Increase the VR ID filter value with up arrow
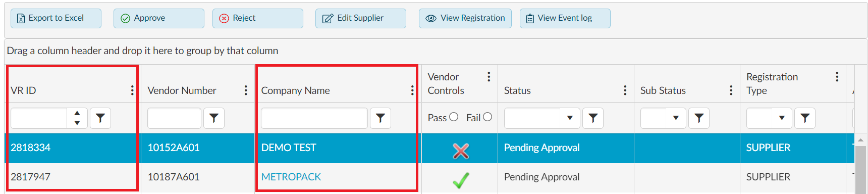This screenshot has width=868, height=194. [77, 113]
